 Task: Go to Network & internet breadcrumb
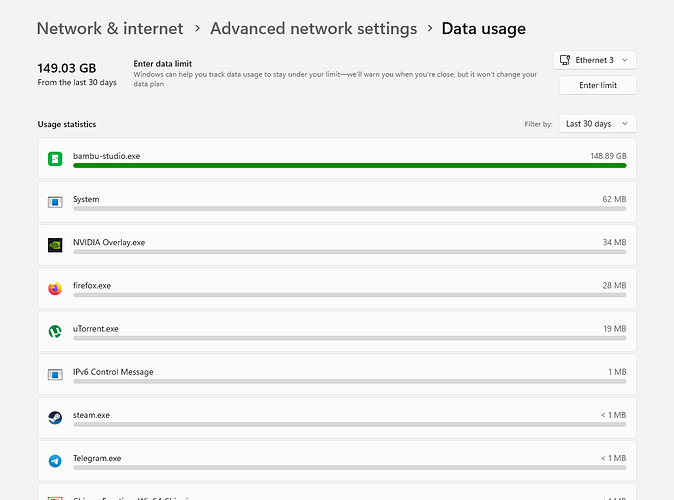click(110, 29)
